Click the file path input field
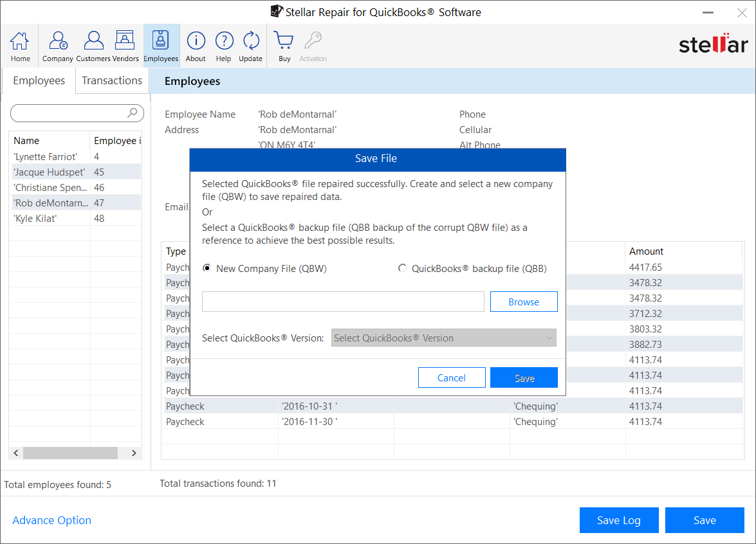The height and width of the screenshot is (544, 756). pos(343,302)
